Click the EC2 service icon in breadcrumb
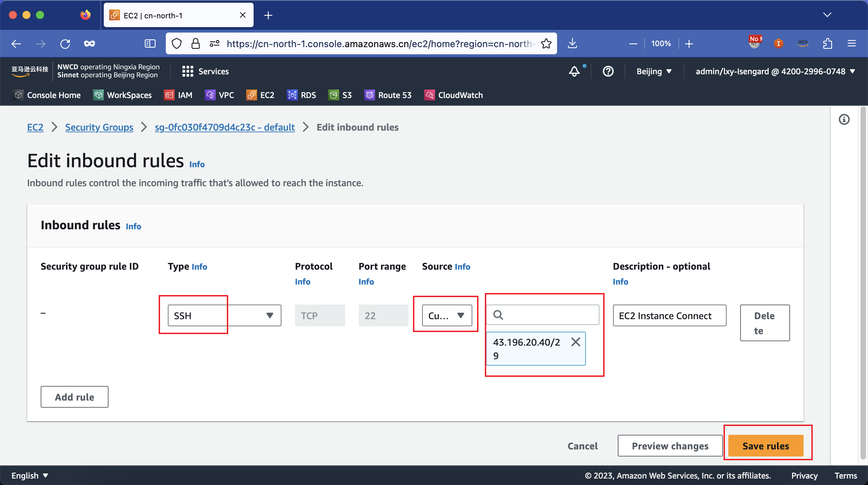 (35, 127)
